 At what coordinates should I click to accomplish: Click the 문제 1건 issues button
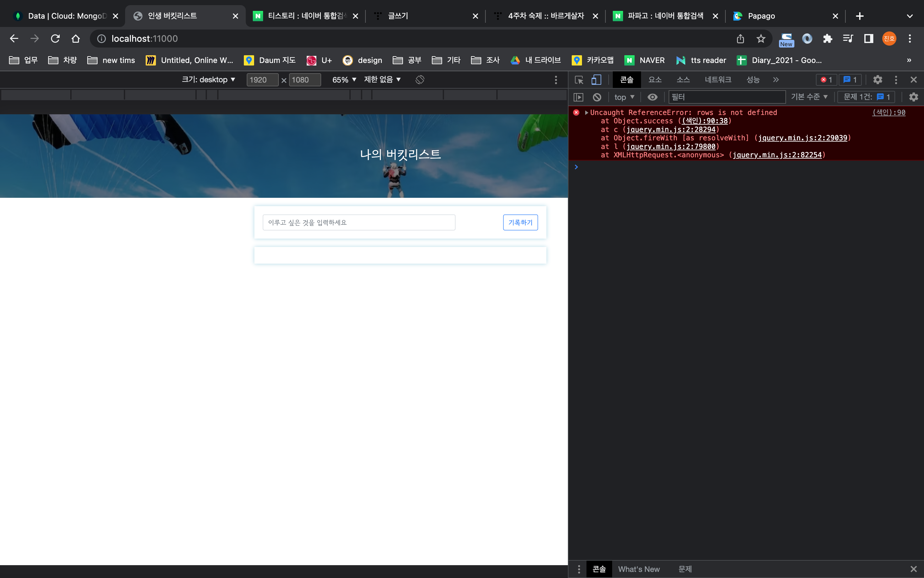click(x=866, y=97)
